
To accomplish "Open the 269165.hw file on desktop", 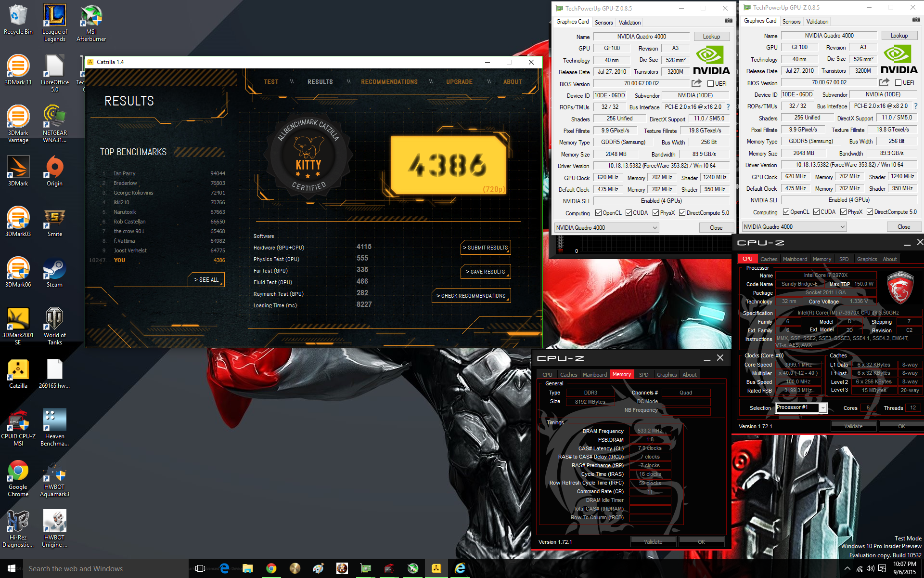I will [x=54, y=374].
